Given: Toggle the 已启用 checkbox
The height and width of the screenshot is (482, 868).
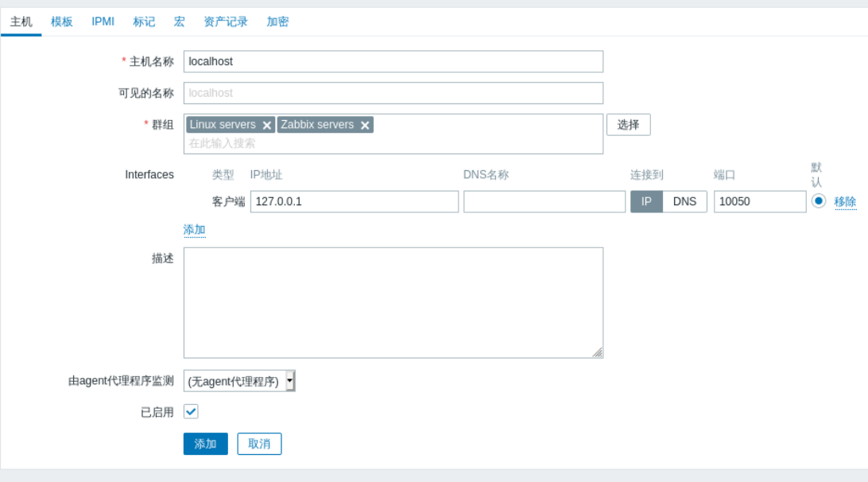Looking at the screenshot, I should 191,412.
